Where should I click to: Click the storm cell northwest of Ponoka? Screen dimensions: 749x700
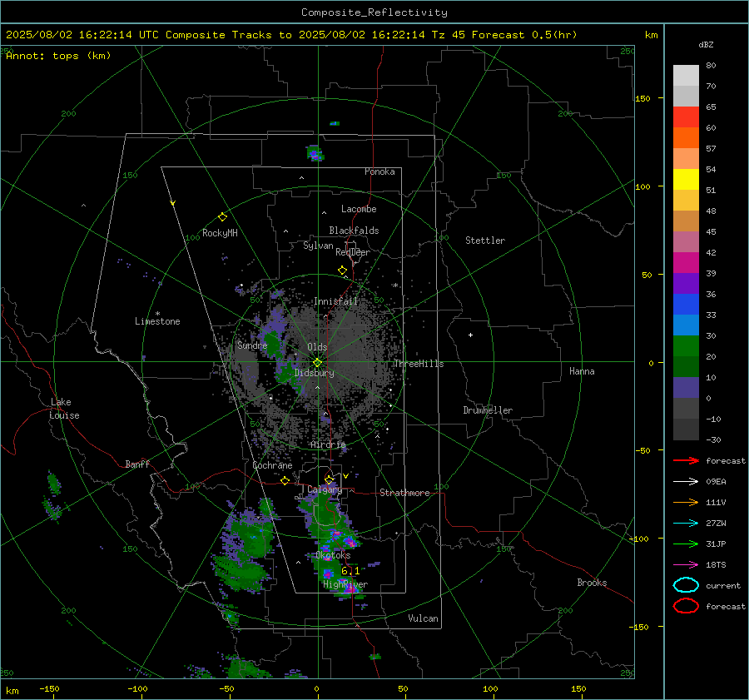point(315,153)
